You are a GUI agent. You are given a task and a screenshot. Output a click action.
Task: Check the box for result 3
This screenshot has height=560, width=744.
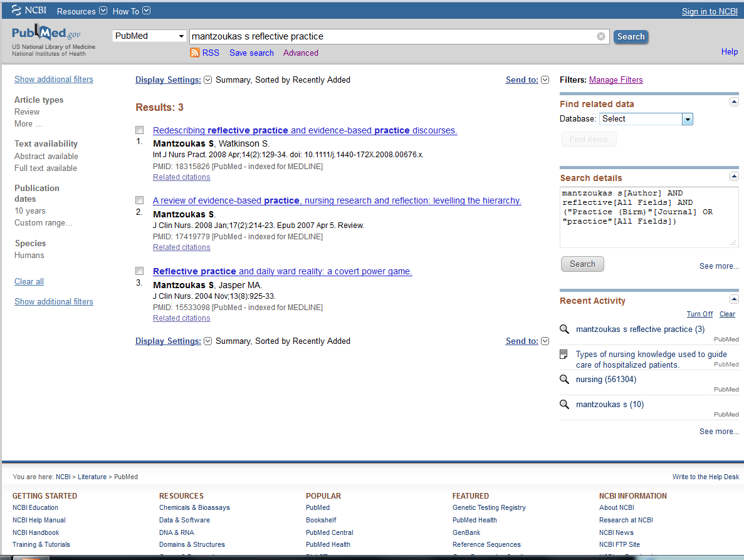(x=140, y=271)
